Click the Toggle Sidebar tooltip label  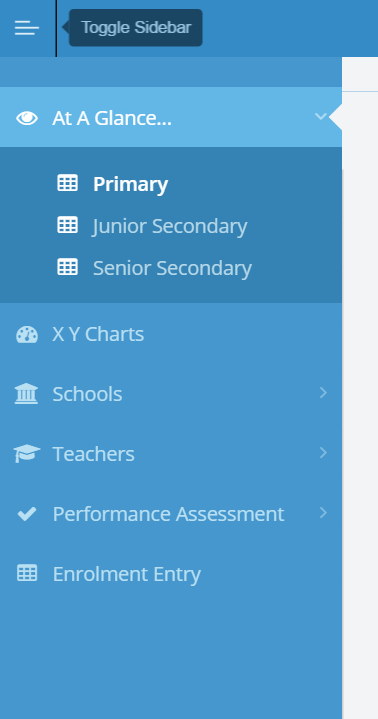point(136,28)
